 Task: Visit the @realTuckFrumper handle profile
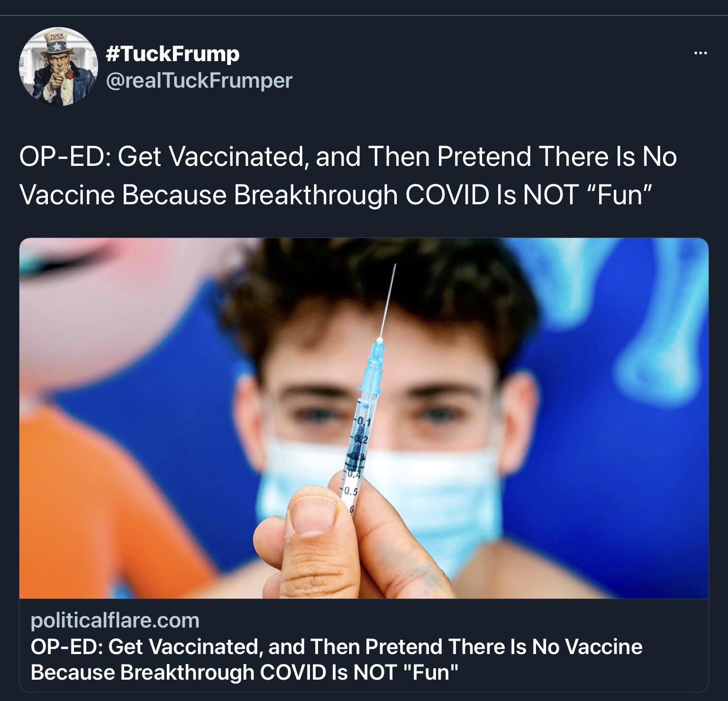pos(200,81)
